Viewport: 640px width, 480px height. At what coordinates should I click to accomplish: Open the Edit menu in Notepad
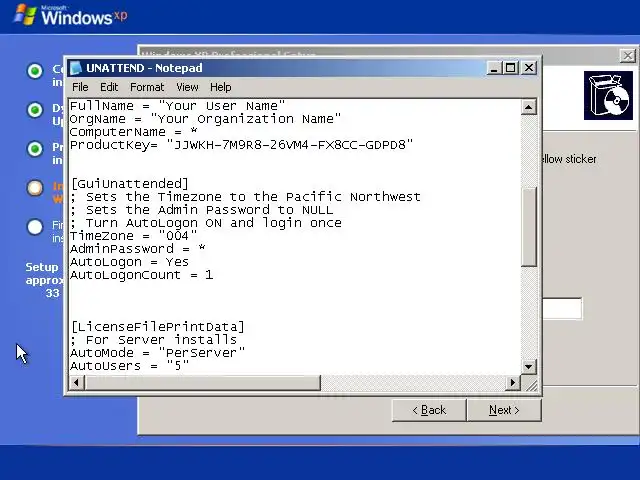[109, 87]
